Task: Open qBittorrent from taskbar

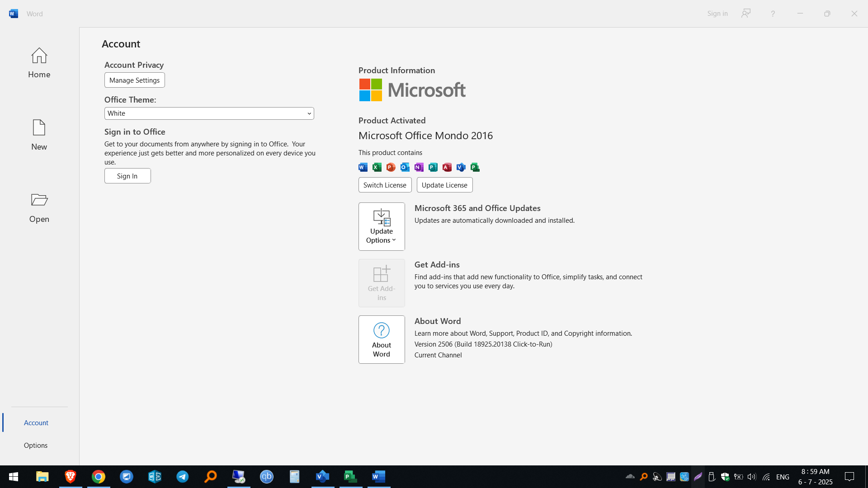Action: click(267, 477)
